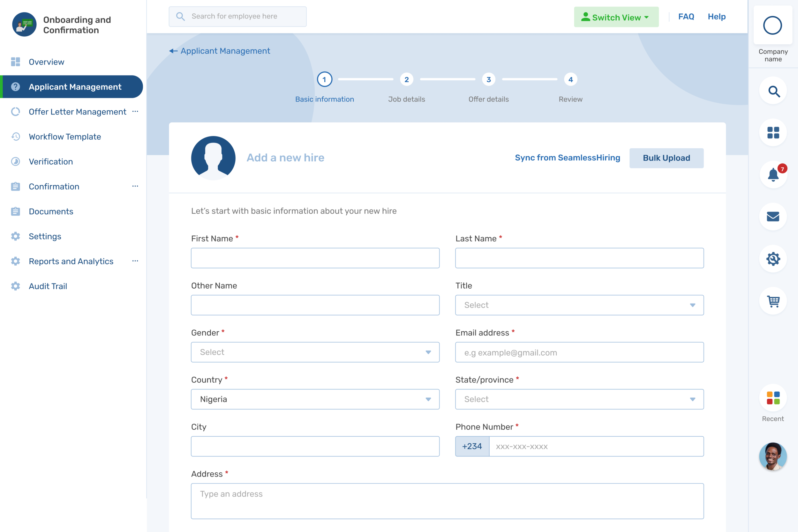
Task: Click the search magnifier icon in right sidebar
Action: tap(773, 91)
